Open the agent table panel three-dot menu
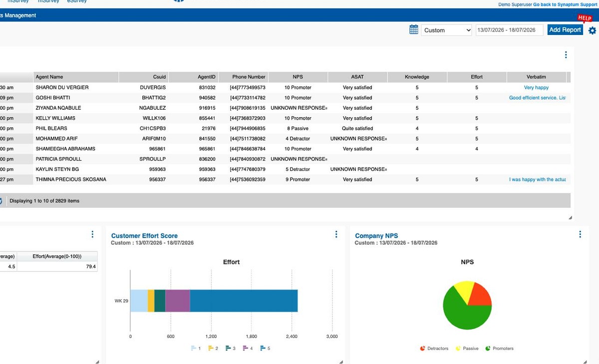Image resolution: width=599 pixels, height=364 pixels. coord(566,55)
